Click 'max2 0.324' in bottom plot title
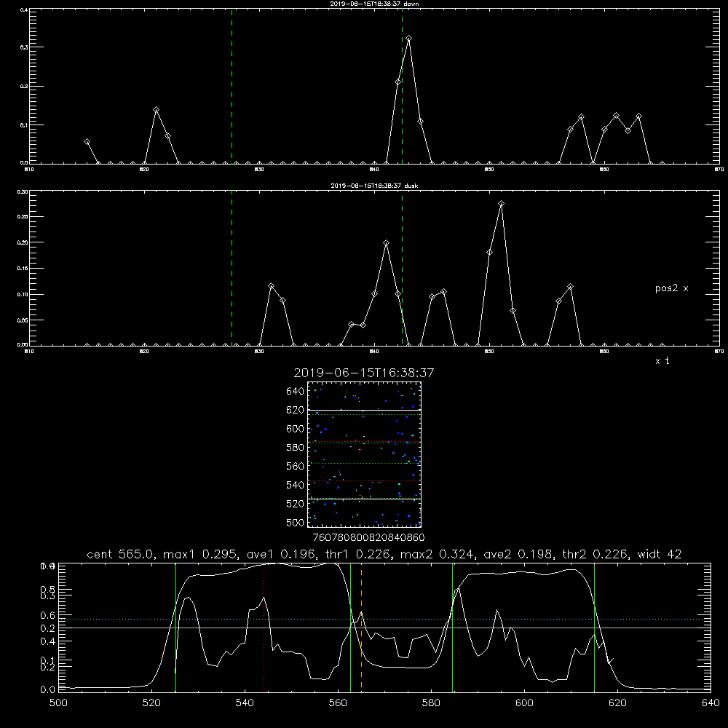 [437, 554]
